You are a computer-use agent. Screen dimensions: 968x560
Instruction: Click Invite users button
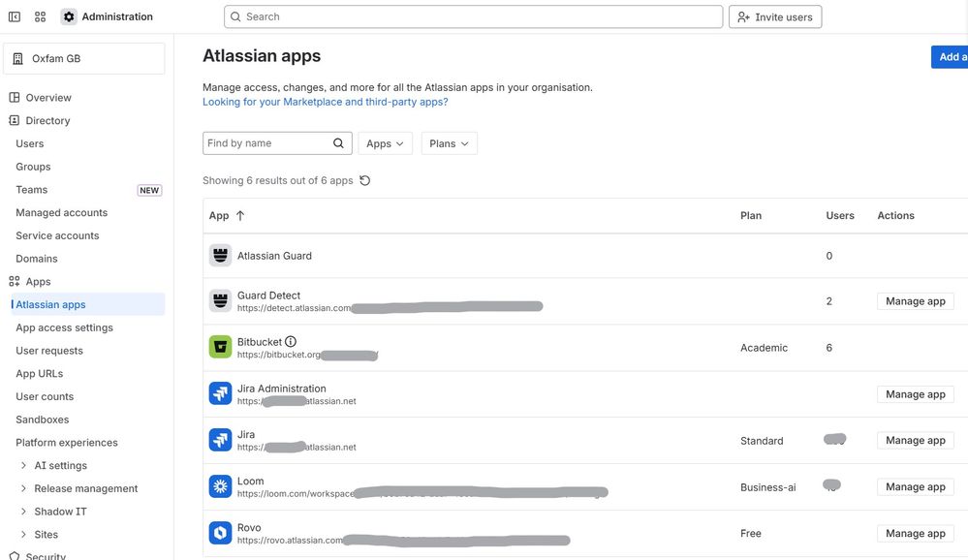775,16
